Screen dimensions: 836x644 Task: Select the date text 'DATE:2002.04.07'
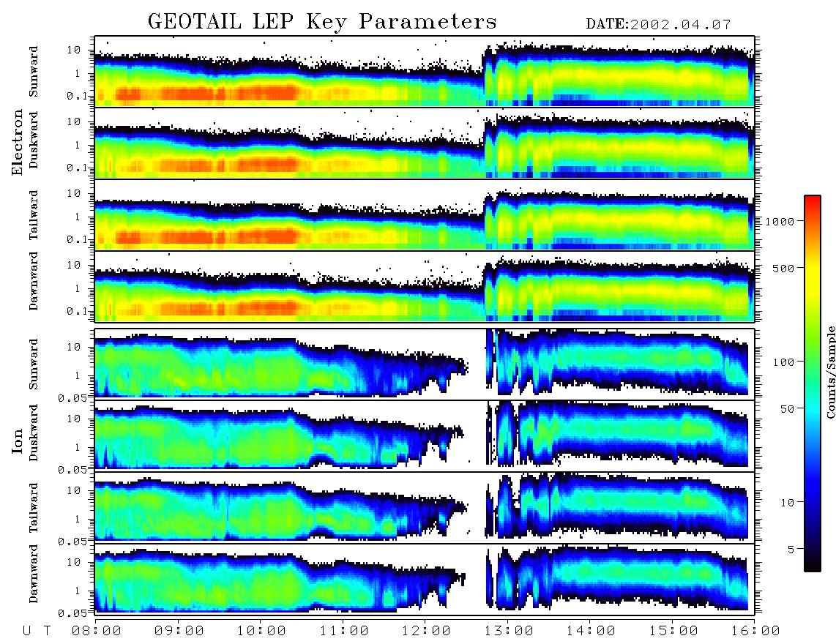tap(658, 25)
